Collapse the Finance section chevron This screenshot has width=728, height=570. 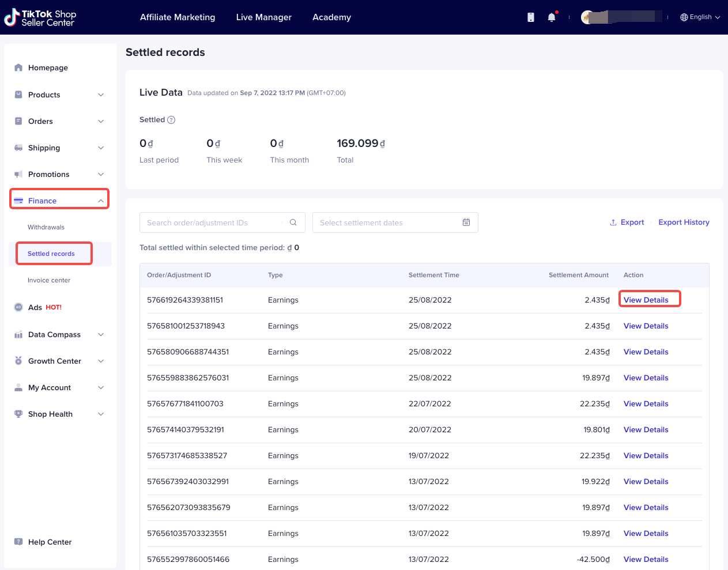[x=101, y=201]
